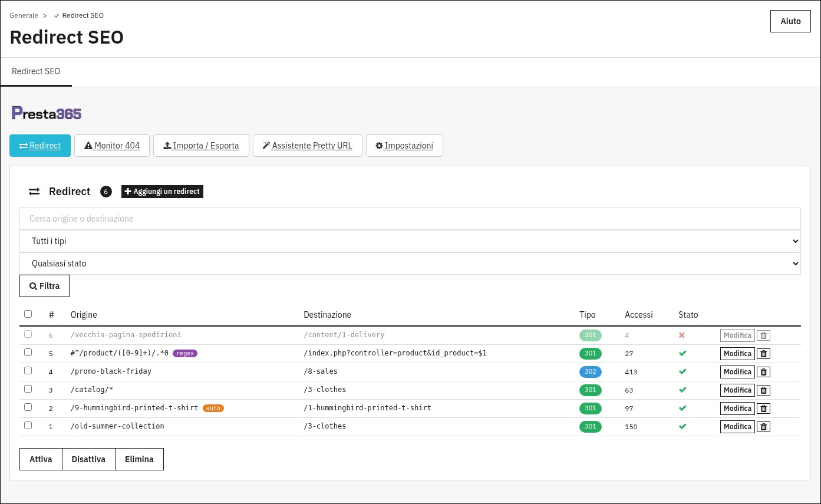Click green check status of /catalog/* row
The height and width of the screenshot is (504, 821).
(x=682, y=390)
